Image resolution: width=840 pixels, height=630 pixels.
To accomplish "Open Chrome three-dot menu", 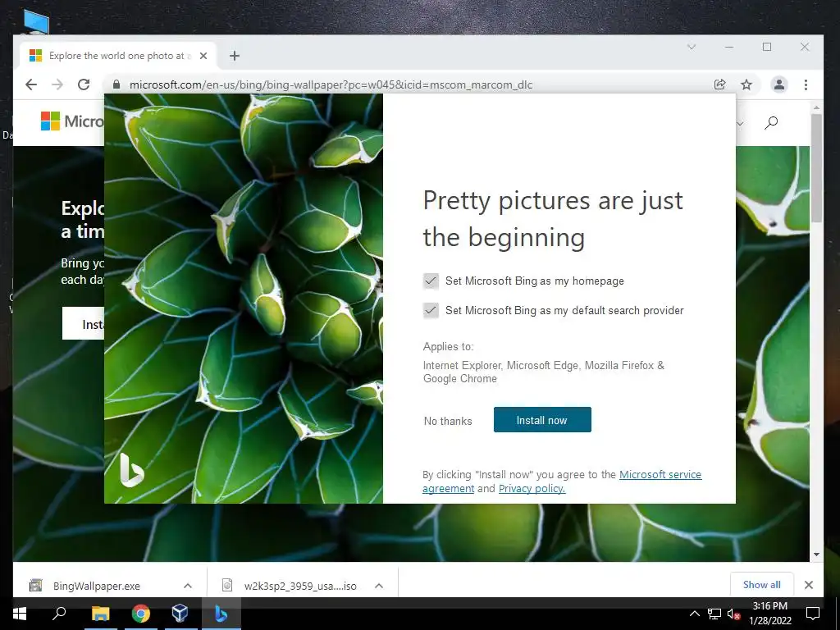I will point(806,84).
